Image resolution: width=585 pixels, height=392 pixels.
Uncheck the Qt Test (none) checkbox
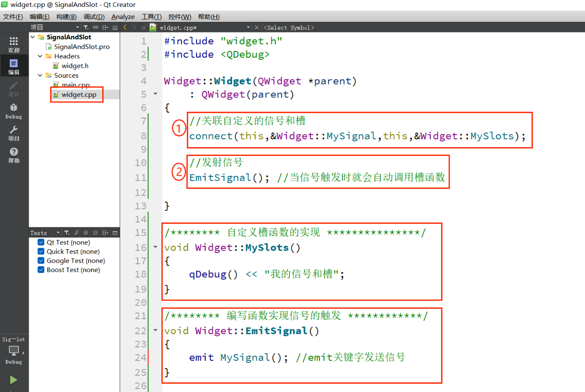coord(41,242)
